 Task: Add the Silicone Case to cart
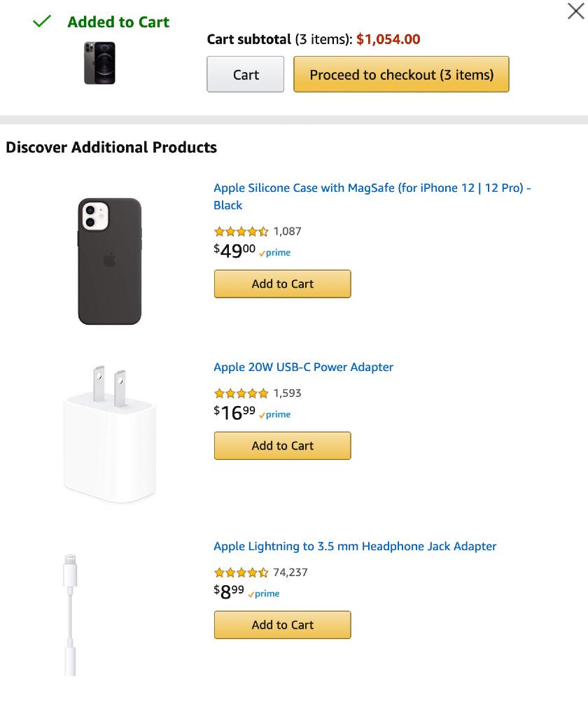[282, 283]
